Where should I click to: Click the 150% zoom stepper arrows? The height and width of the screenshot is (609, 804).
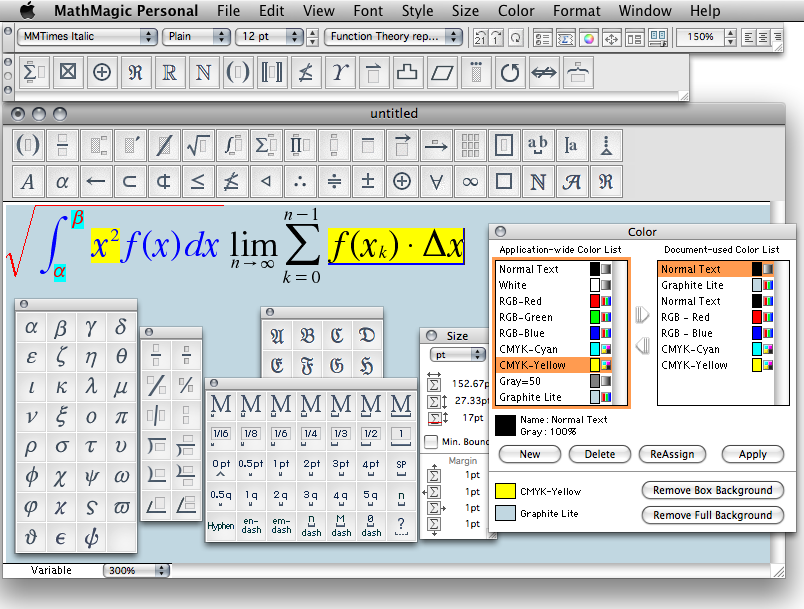731,37
